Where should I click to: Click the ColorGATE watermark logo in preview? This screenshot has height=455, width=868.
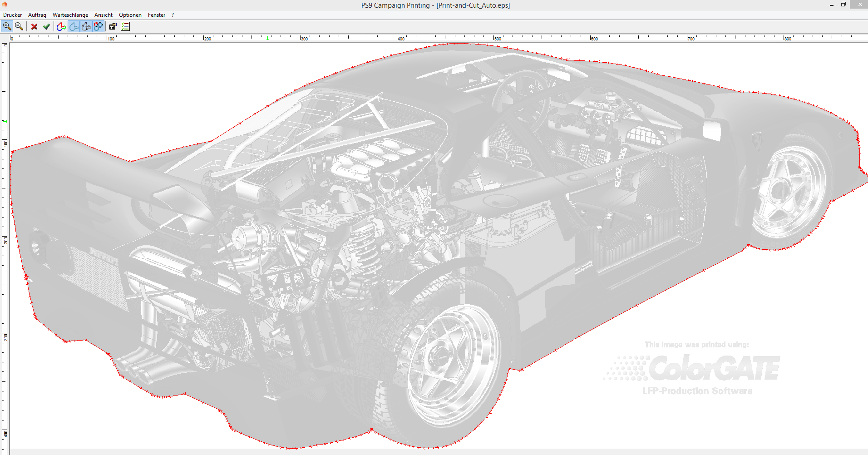click(714, 368)
